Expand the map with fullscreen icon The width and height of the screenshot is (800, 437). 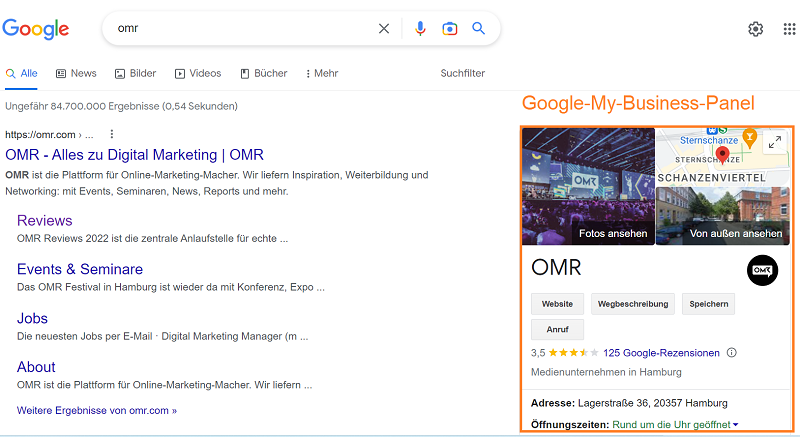click(775, 143)
